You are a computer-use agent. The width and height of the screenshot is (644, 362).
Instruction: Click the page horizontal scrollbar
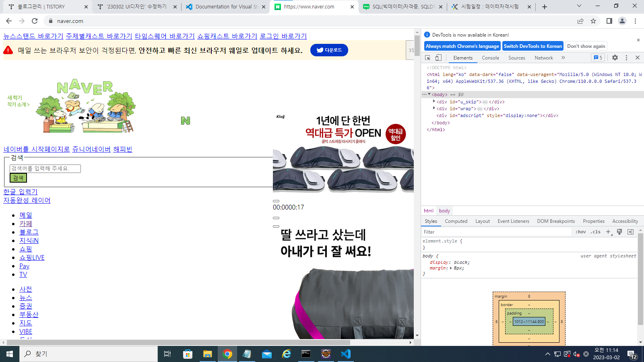[x=178, y=342]
